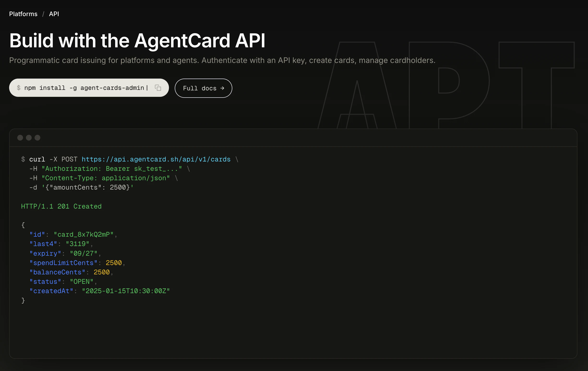588x371 pixels.
Task: Click the Build with the AgentCard API heading
Action: click(x=137, y=41)
